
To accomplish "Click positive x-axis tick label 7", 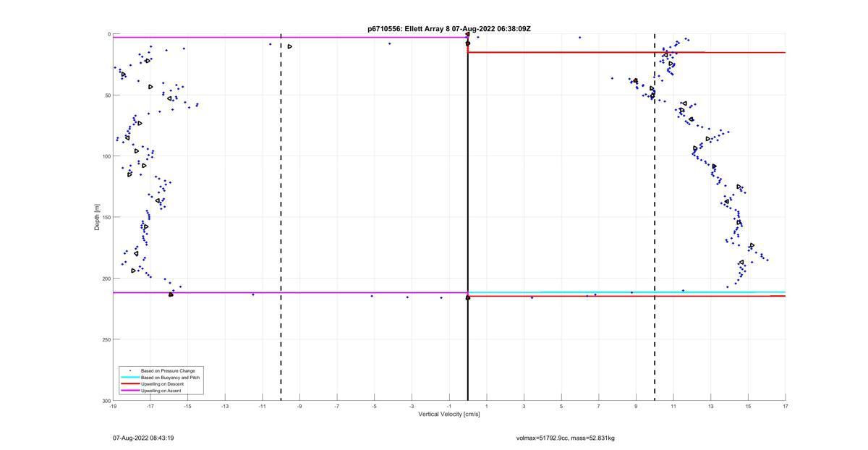I will pos(599,407).
